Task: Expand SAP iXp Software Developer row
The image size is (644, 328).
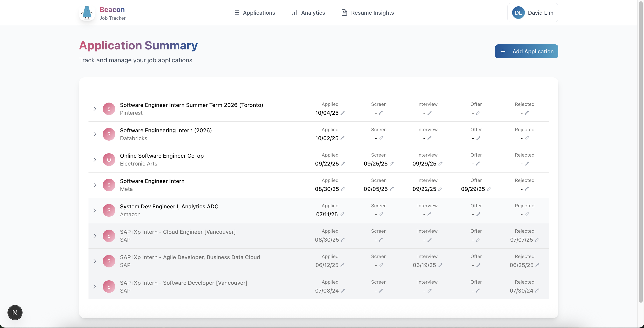Action: click(x=95, y=287)
